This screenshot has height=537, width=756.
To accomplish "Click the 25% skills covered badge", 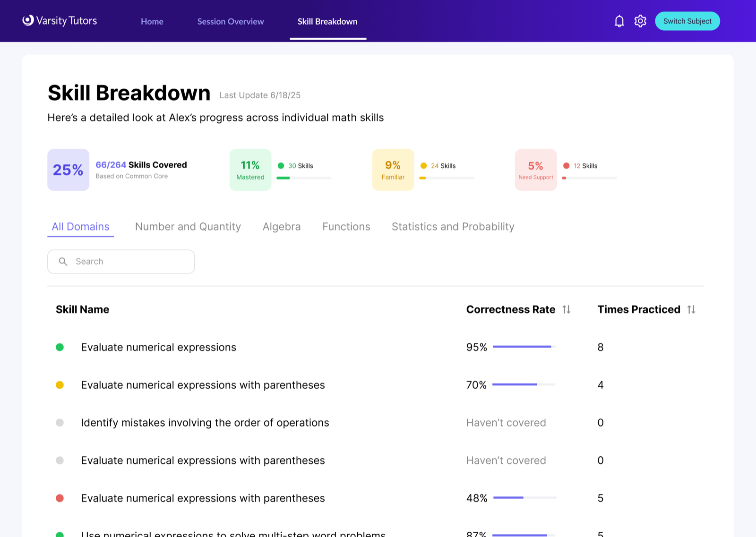I will (x=68, y=170).
